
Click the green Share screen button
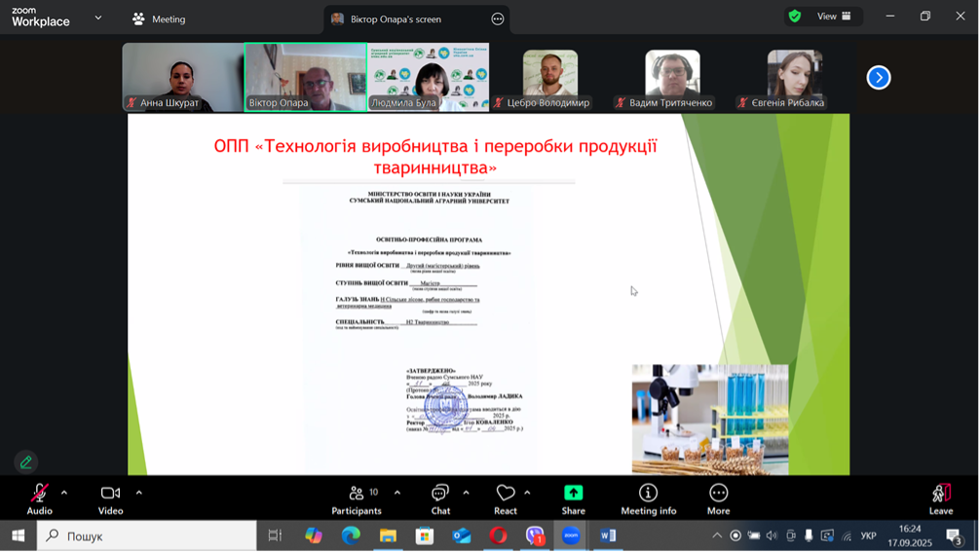(x=573, y=498)
